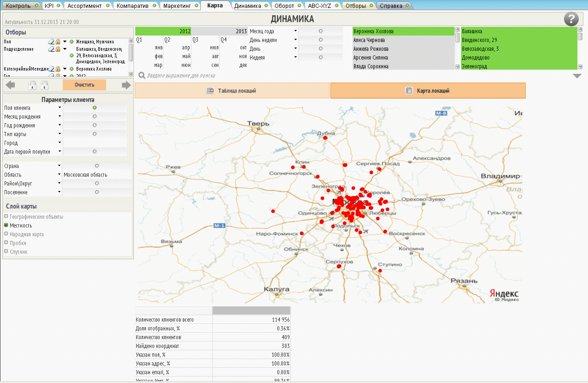
Task: Enable the Пробки layer checkbox
Action: coord(6,242)
